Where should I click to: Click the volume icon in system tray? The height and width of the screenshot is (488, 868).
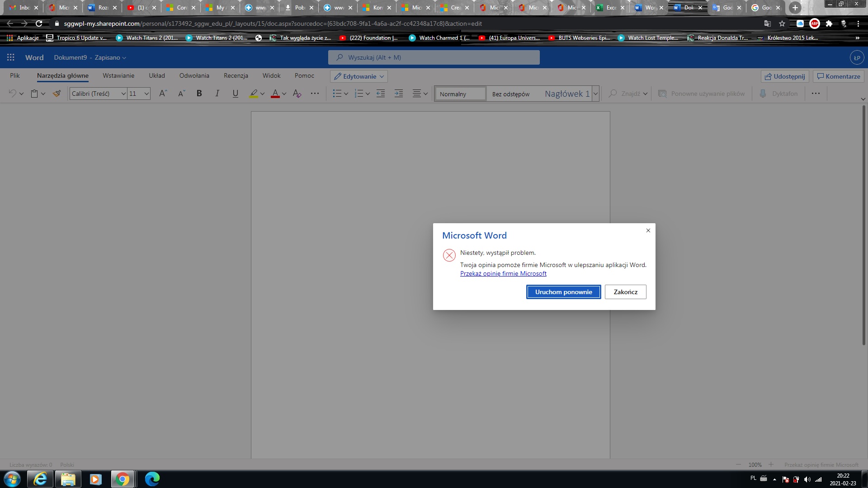click(x=807, y=479)
